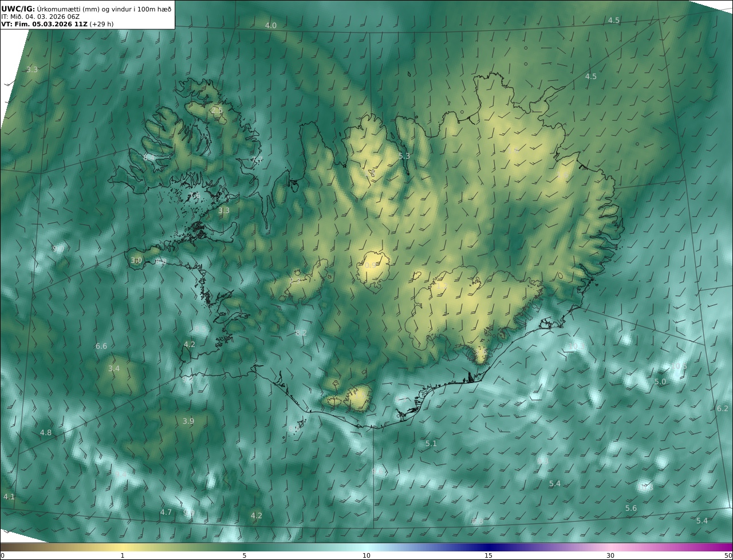The height and width of the screenshot is (560, 733).
Task: Click the colorbar tick label '0'
Action: coord(2,555)
